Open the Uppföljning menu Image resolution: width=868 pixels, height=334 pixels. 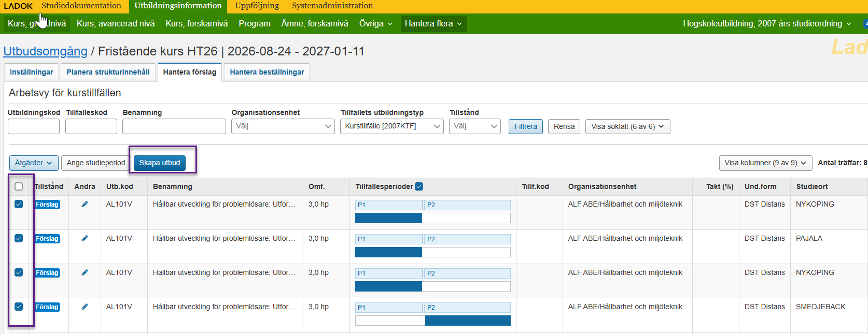coord(257,6)
